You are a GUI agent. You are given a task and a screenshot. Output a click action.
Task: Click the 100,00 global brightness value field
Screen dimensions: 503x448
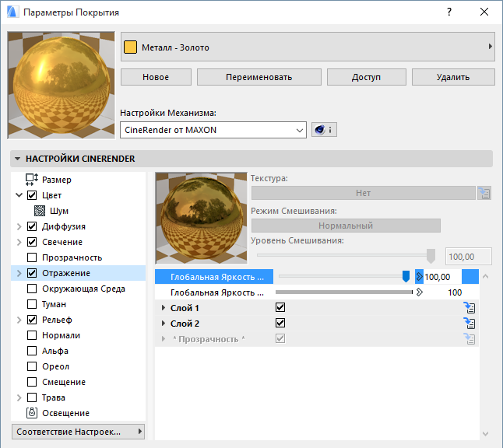coord(442,277)
